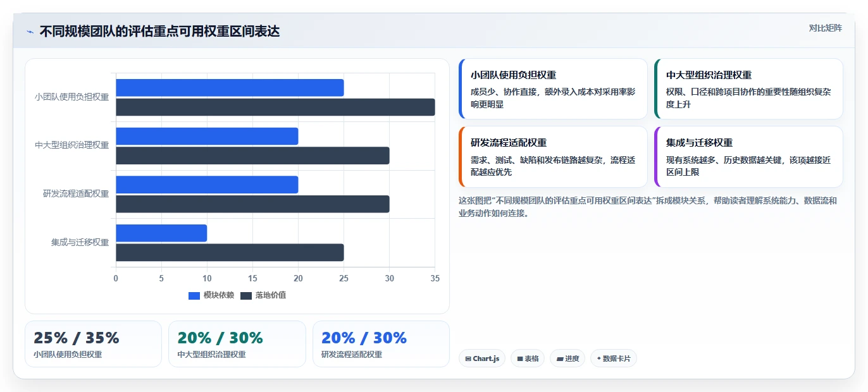
Task: Open the 研发流程适配权重 description card
Action: (x=553, y=157)
